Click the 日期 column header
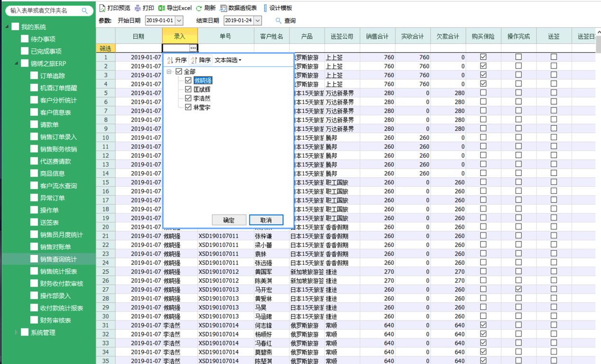This screenshot has height=364, width=601. coord(138,36)
